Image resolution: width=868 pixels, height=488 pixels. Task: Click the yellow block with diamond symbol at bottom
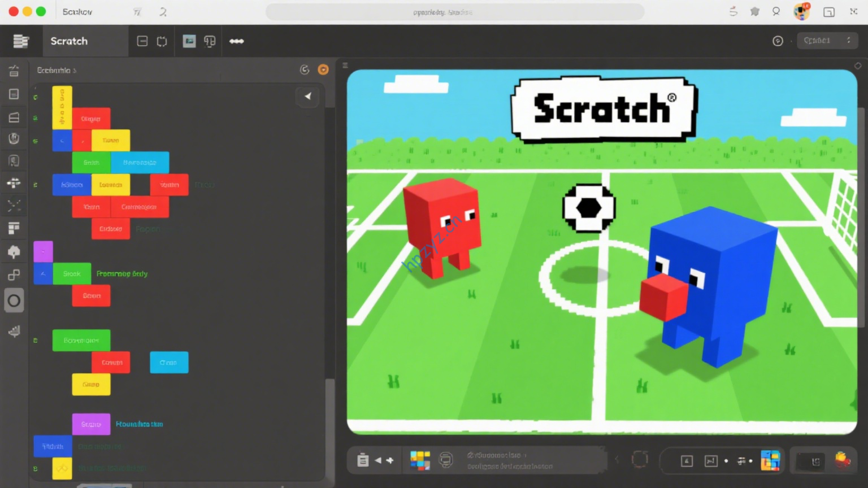[62, 468]
